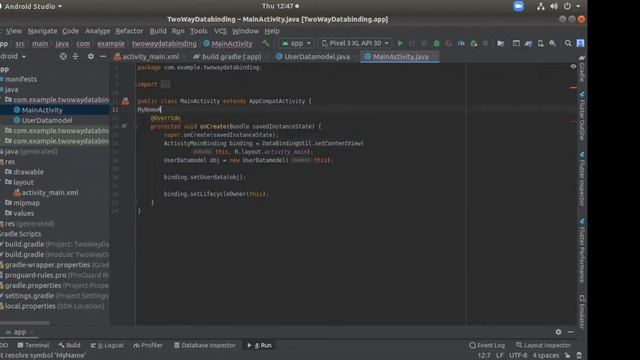Image resolution: width=640 pixels, height=360 pixels.
Task: Click the 4 spaces indent setting
Action: [x=545, y=356]
